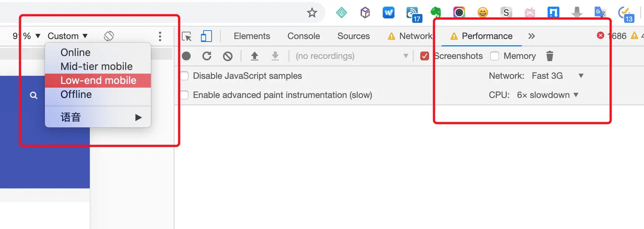Open the CPU 6× slowdown dropdown
This screenshot has width=644, height=229.
[548, 95]
